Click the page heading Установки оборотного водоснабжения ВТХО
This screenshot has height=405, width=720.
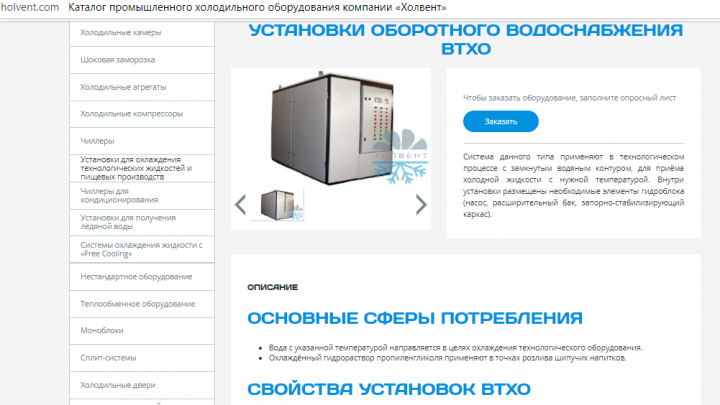[x=466, y=39]
